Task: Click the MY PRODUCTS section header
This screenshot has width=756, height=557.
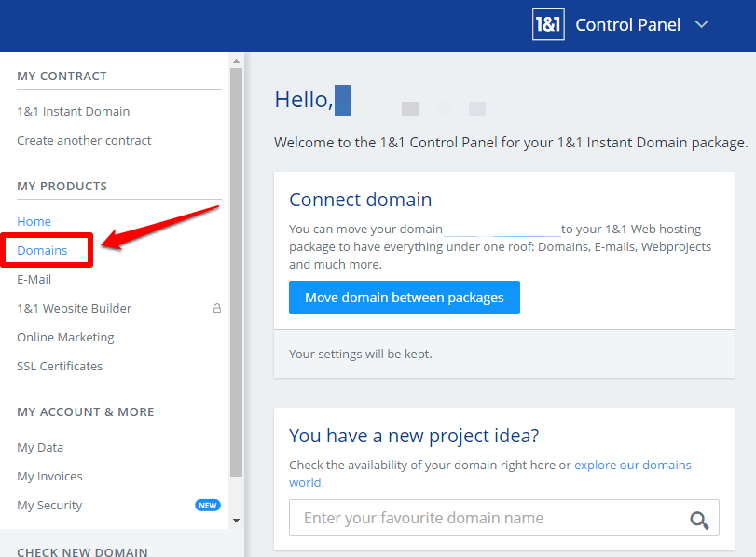Action: (62, 187)
